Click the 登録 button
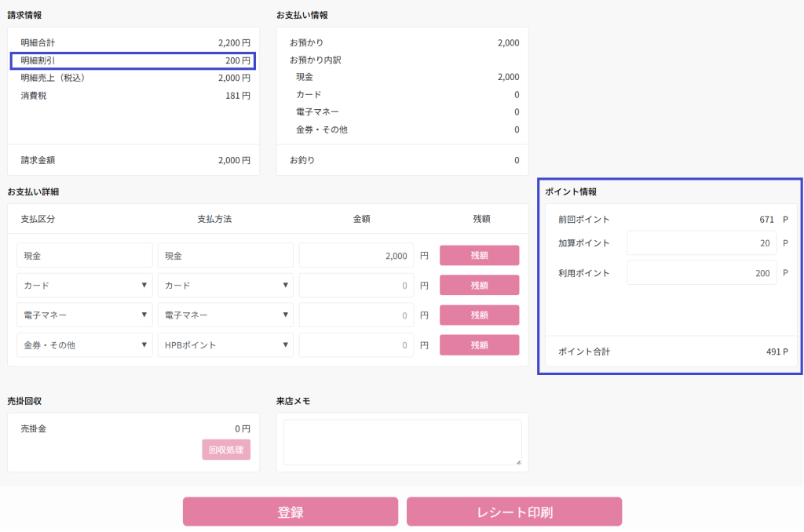Screen dimensions: 804x532 290,512
